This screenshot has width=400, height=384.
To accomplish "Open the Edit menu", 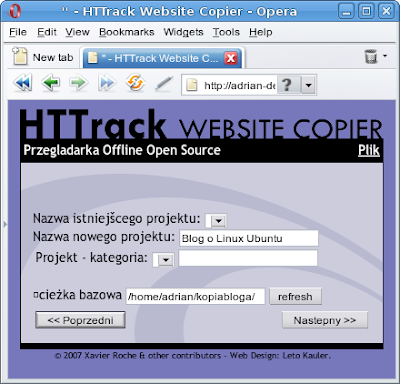I will (x=47, y=32).
